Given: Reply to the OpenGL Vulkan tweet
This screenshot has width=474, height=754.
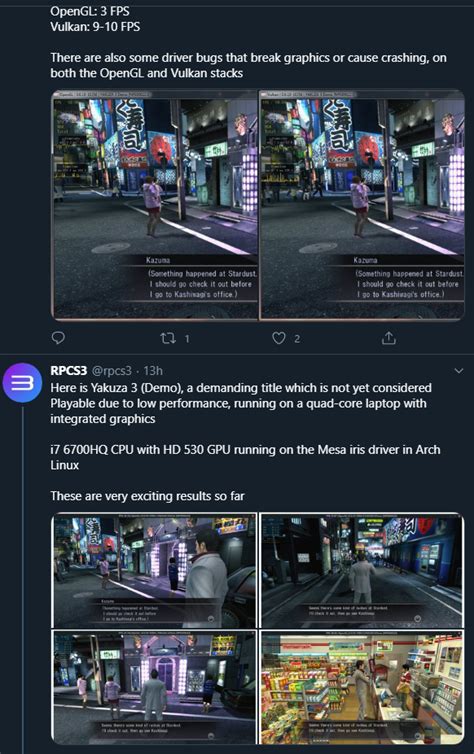Looking at the screenshot, I should pos(58,338).
